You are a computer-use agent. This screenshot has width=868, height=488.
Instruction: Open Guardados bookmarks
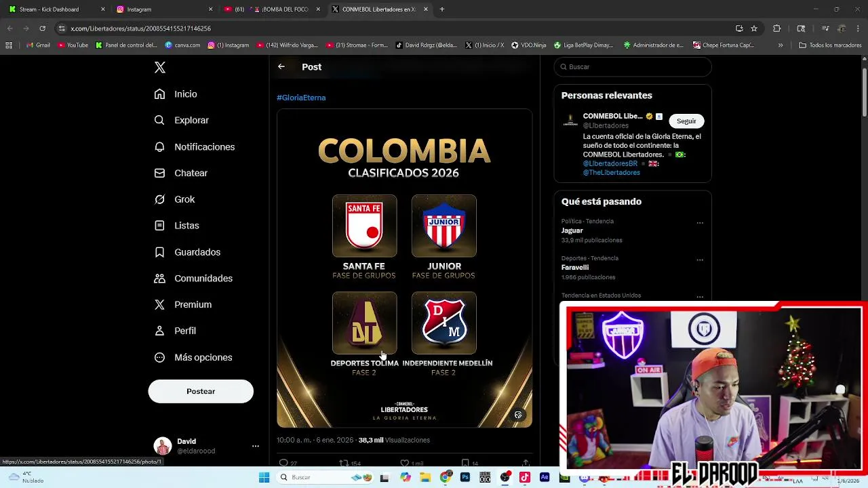[x=187, y=252]
